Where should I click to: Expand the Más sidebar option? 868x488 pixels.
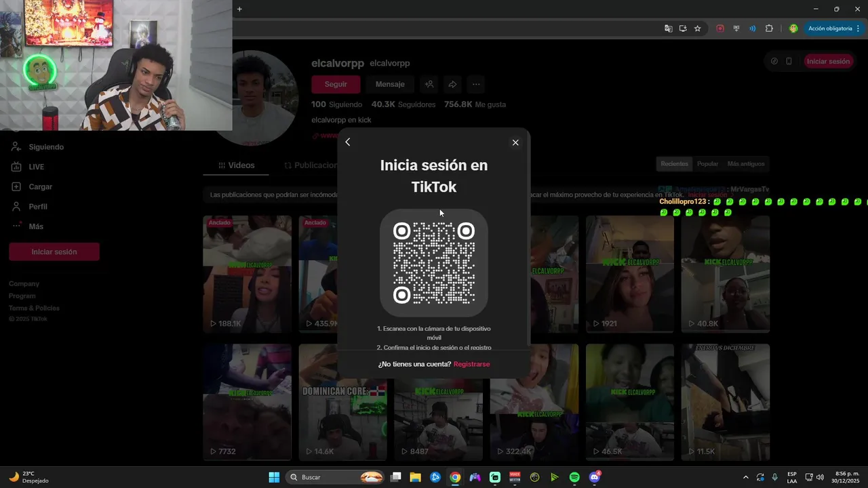[x=35, y=226]
